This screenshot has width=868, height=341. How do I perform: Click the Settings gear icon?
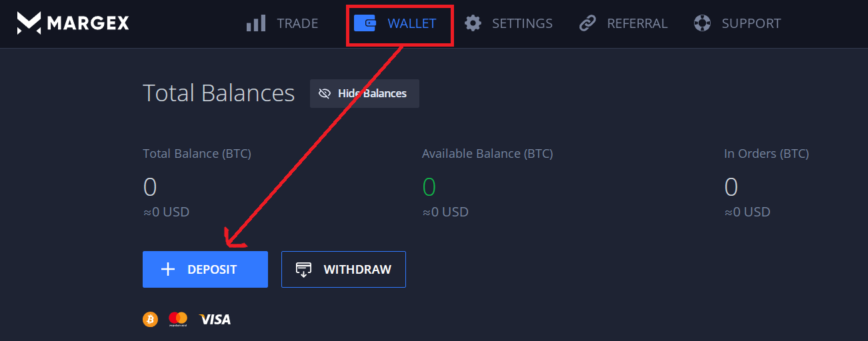(x=473, y=23)
